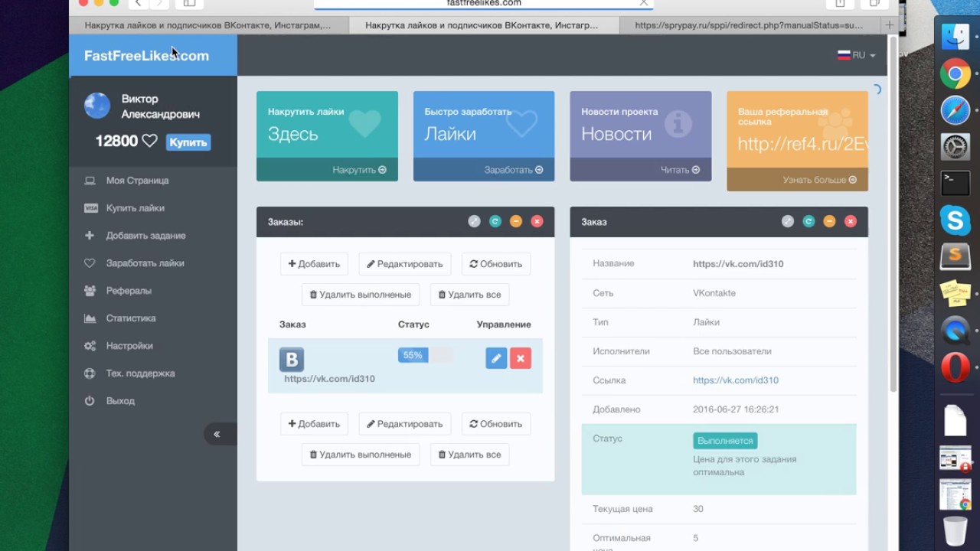Click the info icon on Новости проекта card
This screenshot has width=980, height=551.
tap(678, 124)
